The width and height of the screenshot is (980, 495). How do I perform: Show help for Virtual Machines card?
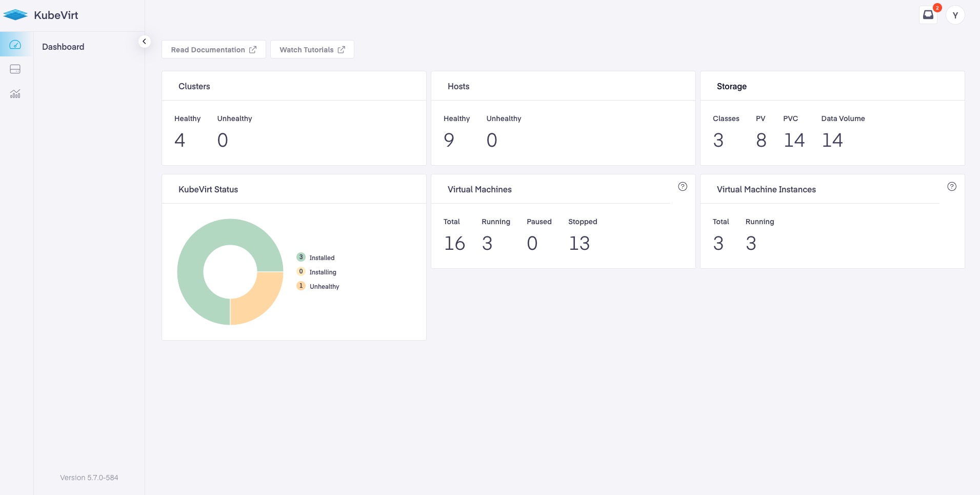pyautogui.click(x=683, y=187)
